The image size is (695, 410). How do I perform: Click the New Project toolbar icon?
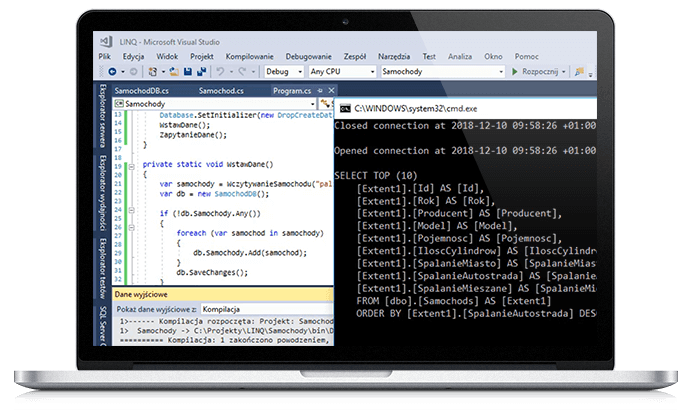(154, 72)
